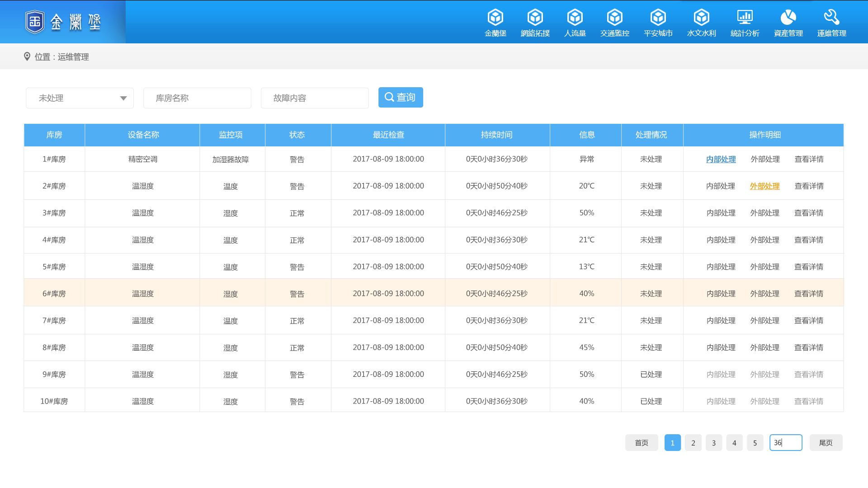Open the 平安城市 cube icon
This screenshot has width=868, height=488.
[x=658, y=17]
